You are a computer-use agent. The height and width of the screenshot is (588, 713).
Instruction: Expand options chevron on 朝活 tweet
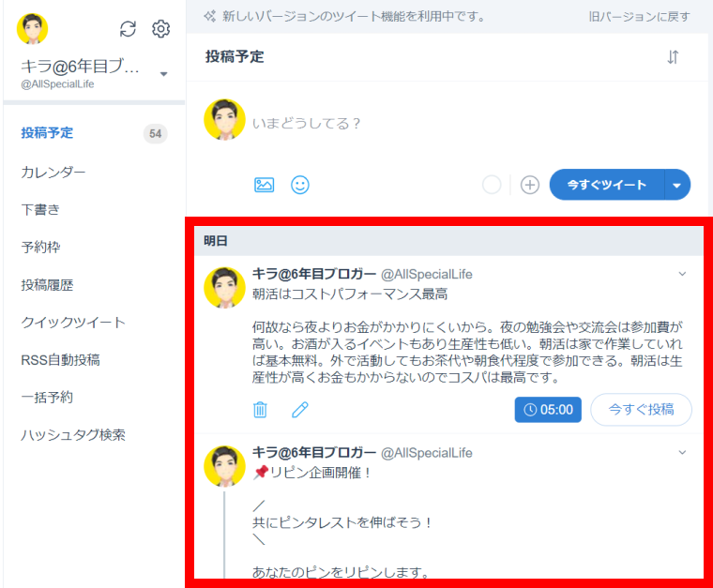pos(682,274)
